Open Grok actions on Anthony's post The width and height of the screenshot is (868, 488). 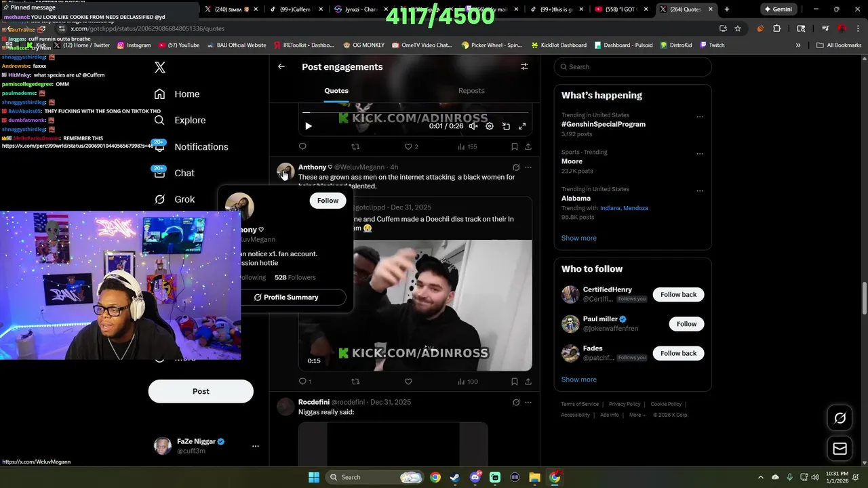[516, 167]
